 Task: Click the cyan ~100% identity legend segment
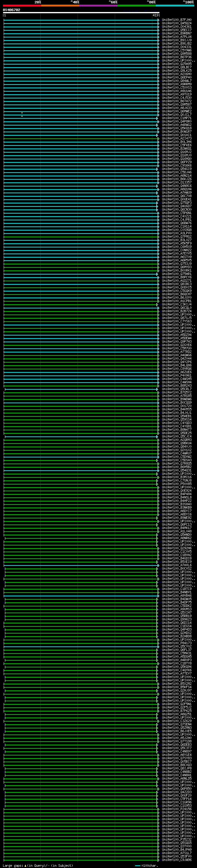tap(175, 6)
